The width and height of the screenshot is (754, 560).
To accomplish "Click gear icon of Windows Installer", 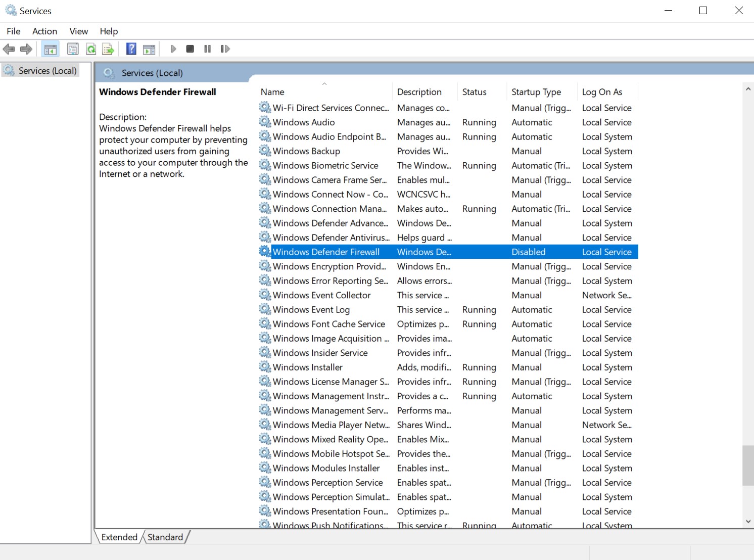I will click(x=265, y=367).
